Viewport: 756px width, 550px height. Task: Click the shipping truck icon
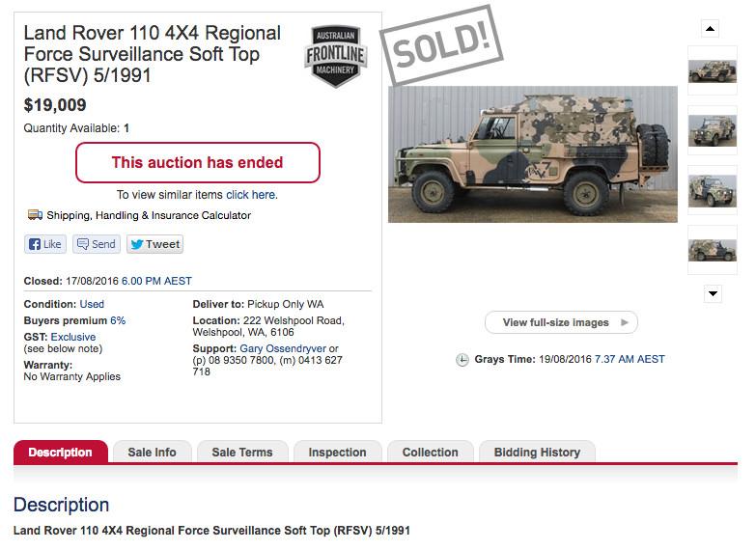click(x=36, y=215)
